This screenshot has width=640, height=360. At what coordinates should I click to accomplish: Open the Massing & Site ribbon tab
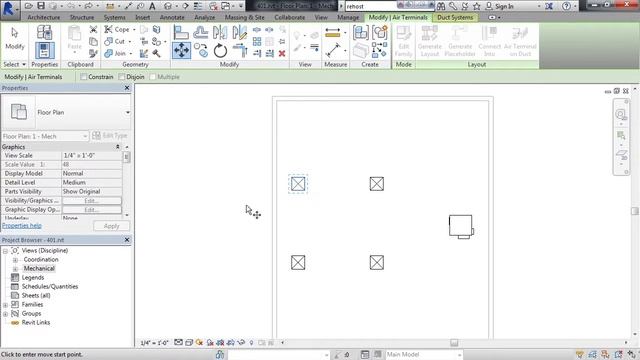tap(244, 18)
